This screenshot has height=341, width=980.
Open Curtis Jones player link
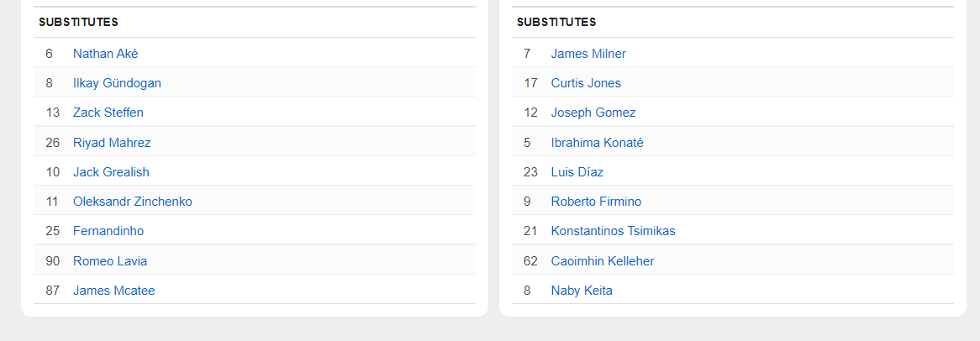[x=586, y=83]
